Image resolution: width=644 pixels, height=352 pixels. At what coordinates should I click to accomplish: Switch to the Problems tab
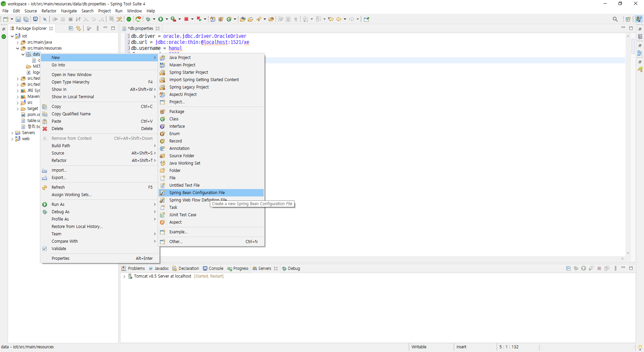click(x=133, y=269)
